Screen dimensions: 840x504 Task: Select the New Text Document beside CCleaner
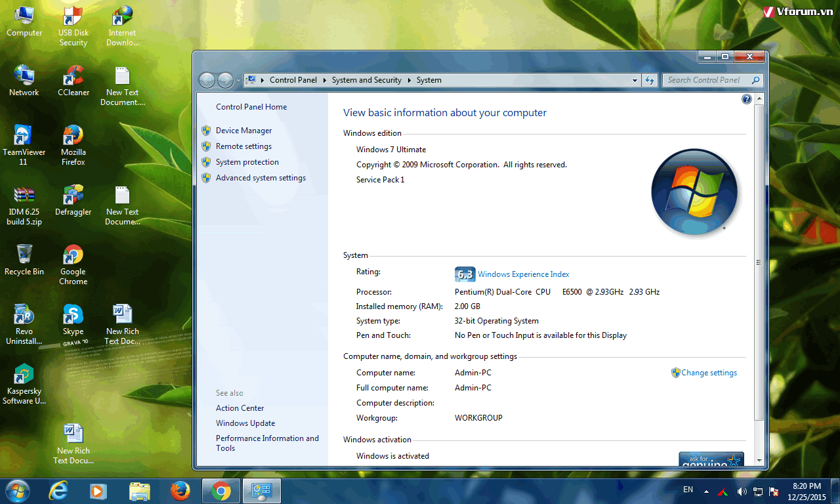click(x=123, y=86)
